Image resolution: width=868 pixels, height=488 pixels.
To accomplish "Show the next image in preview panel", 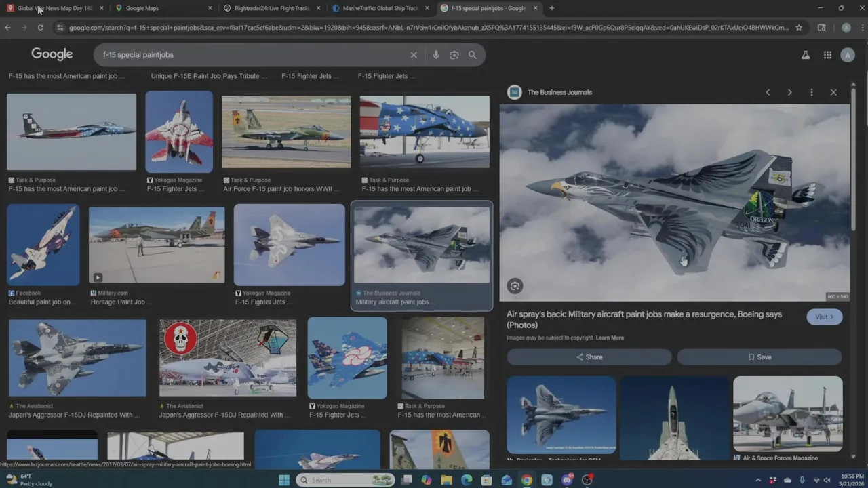I will (x=789, y=92).
